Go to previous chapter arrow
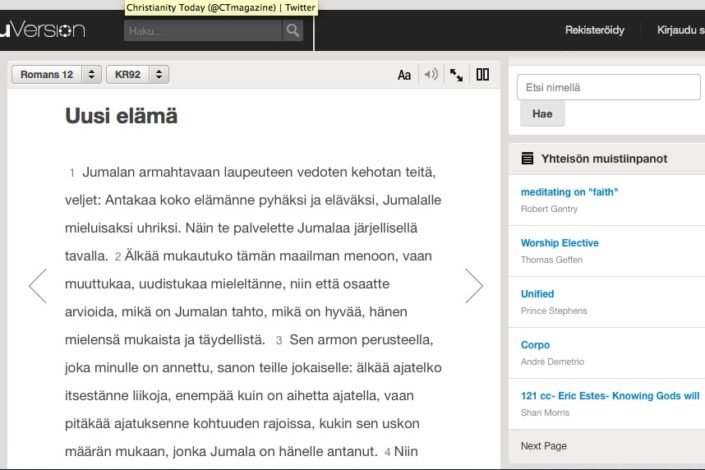705x470 pixels. click(x=38, y=286)
